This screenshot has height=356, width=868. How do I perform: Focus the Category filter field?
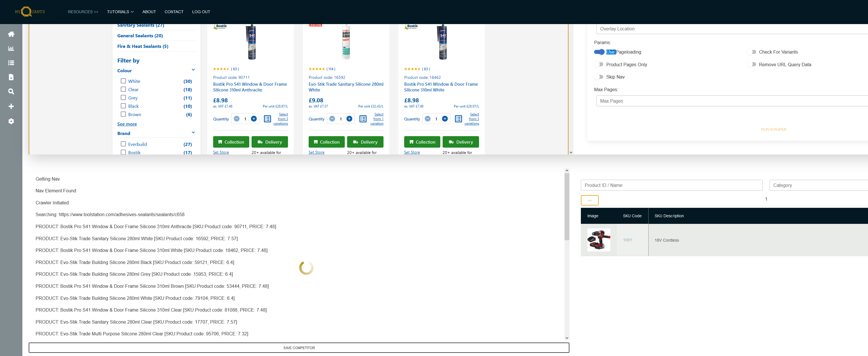pyautogui.click(x=819, y=185)
